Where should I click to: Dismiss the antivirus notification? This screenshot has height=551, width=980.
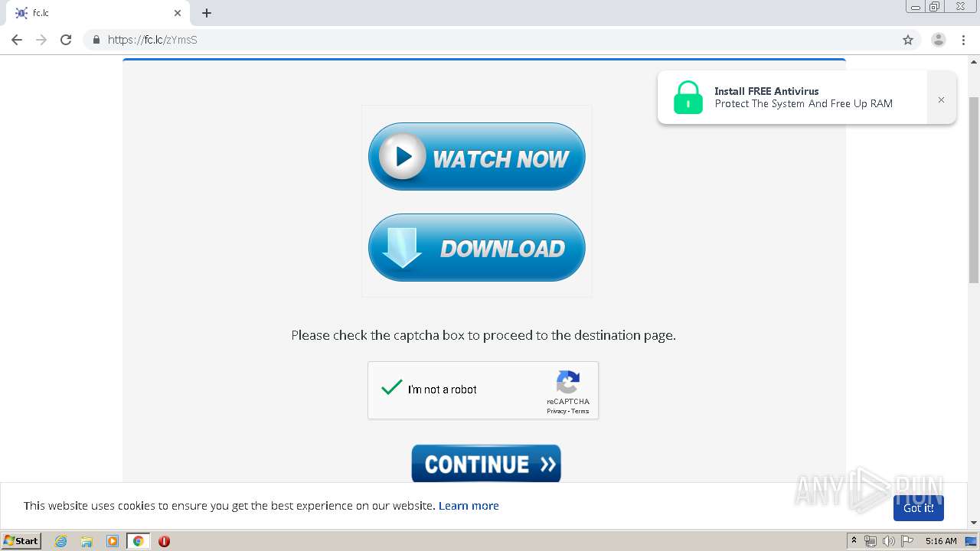[941, 99]
